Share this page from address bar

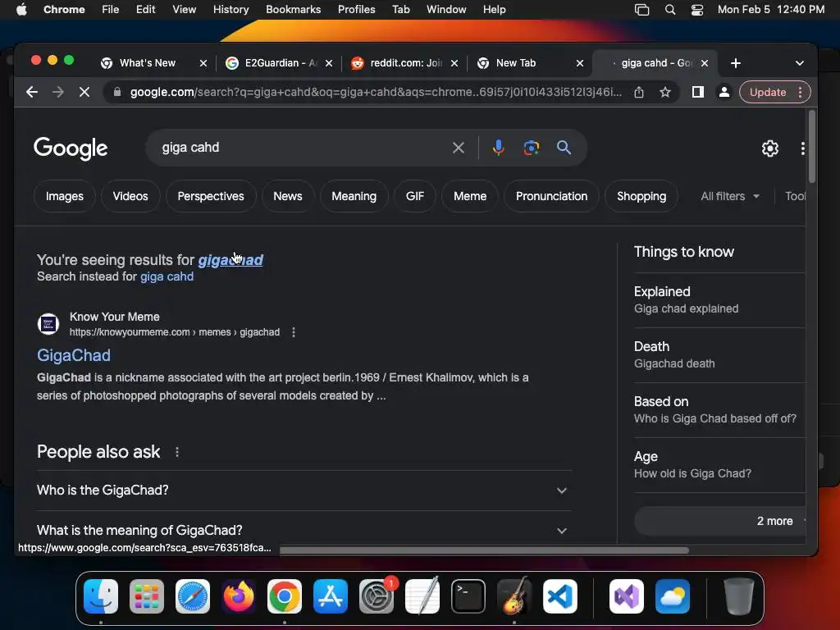(x=638, y=92)
